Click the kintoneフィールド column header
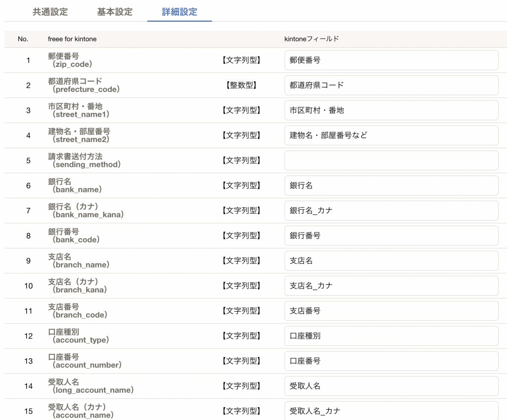This screenshot has height=420, width=507. 312,39
